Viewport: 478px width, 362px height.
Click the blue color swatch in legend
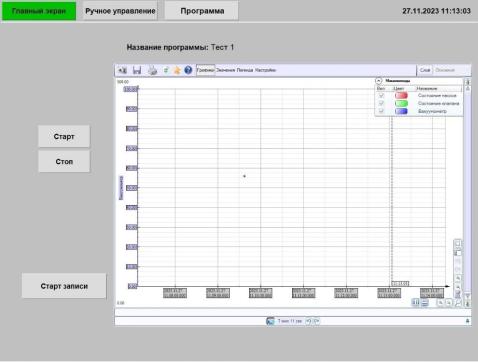click(401, 111)
